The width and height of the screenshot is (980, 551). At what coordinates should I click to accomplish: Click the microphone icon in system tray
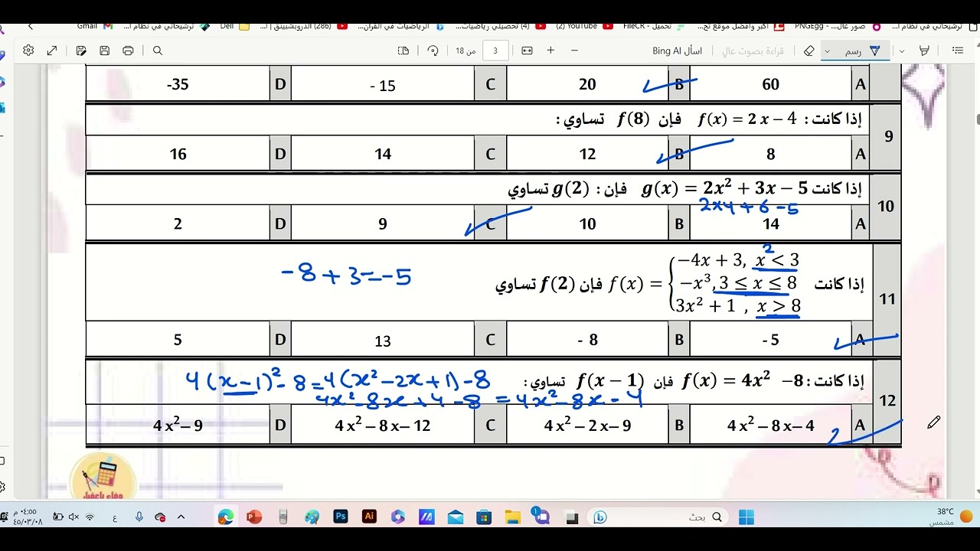pos(139,517)
